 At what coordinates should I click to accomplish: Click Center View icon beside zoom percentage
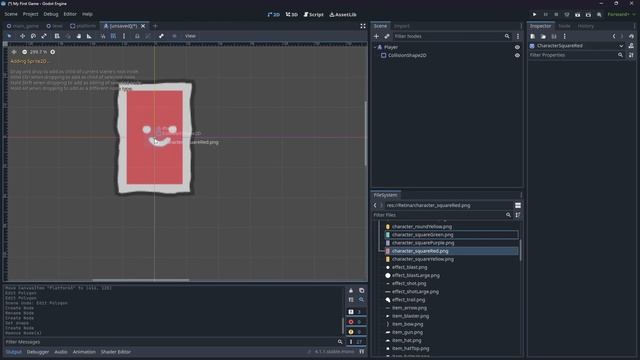pos(14,52)
